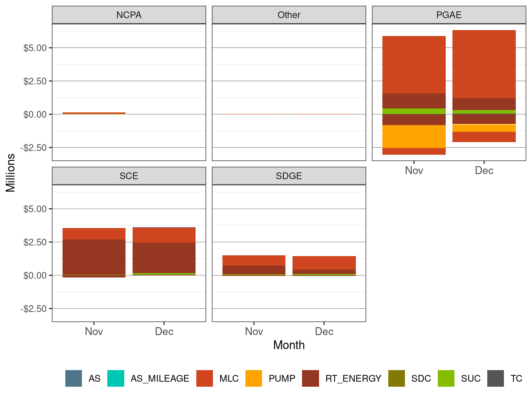Select the orange PUMP segment in PGAE Nov bar
Screen dimensions: 532x399
[414, 137]
